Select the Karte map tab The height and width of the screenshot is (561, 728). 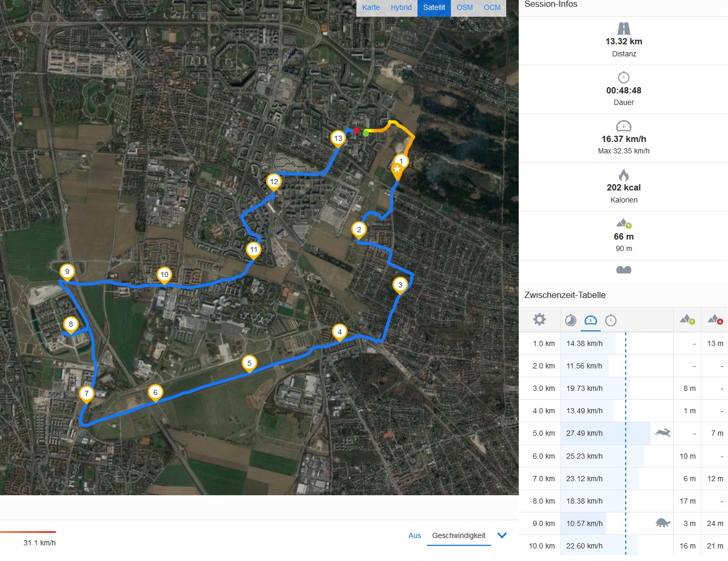(x=371, y=8)
